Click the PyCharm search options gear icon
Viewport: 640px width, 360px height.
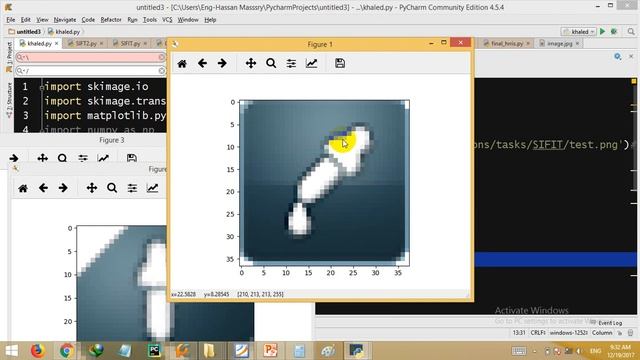[x=618, y=56]
